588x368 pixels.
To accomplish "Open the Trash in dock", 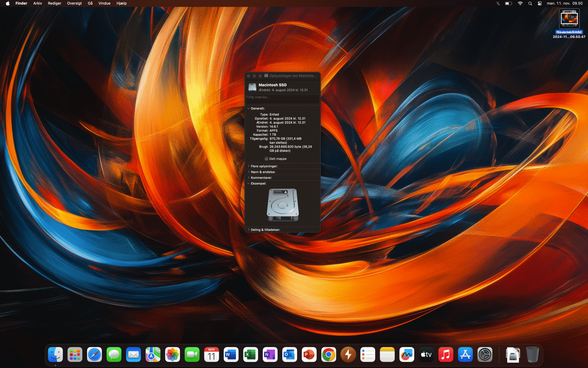I will click(533, 354).
